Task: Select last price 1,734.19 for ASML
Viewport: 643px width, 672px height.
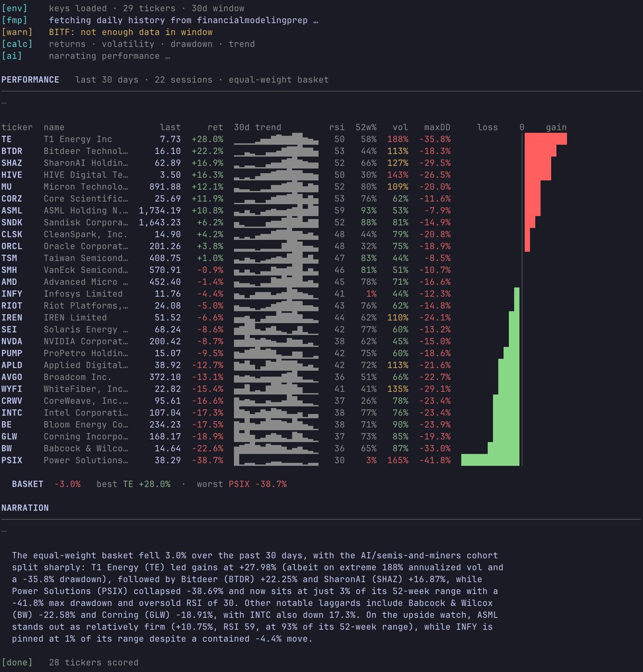Action: [160, 211]
